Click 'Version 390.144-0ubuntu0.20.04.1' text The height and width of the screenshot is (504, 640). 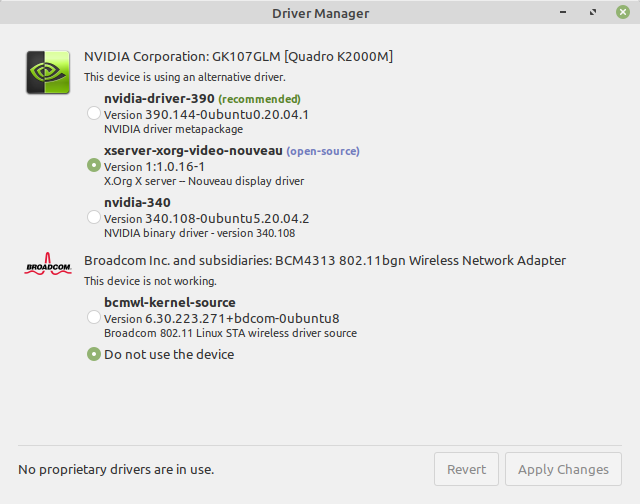click(x=206, y=115)
